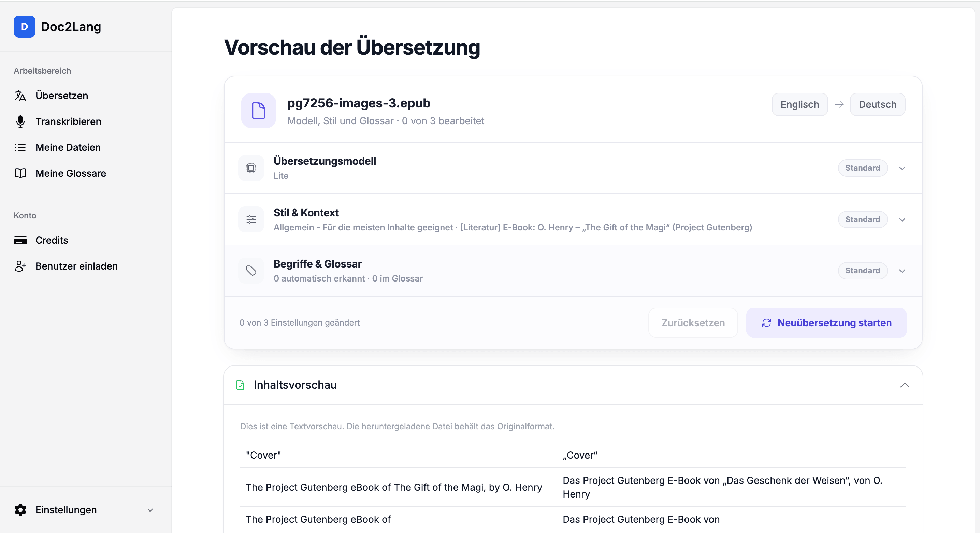The width and height of the screenshot is (980, 533).
Task: Click the Meine Dateien list icon
Action: click(x=20, y=147)
